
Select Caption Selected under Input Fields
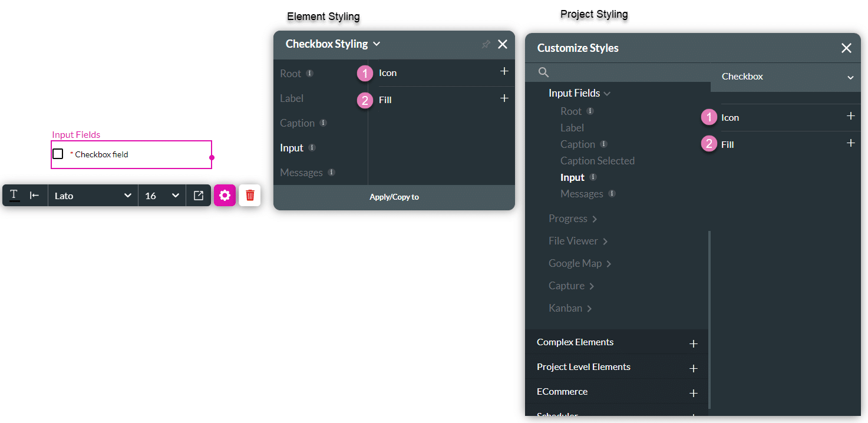point(598,160)
